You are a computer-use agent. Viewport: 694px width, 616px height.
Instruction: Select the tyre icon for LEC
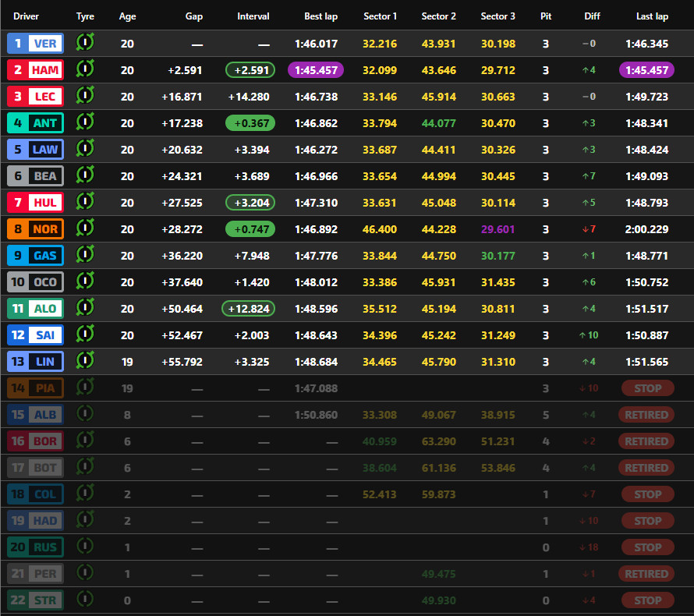(x=85, y=96)
